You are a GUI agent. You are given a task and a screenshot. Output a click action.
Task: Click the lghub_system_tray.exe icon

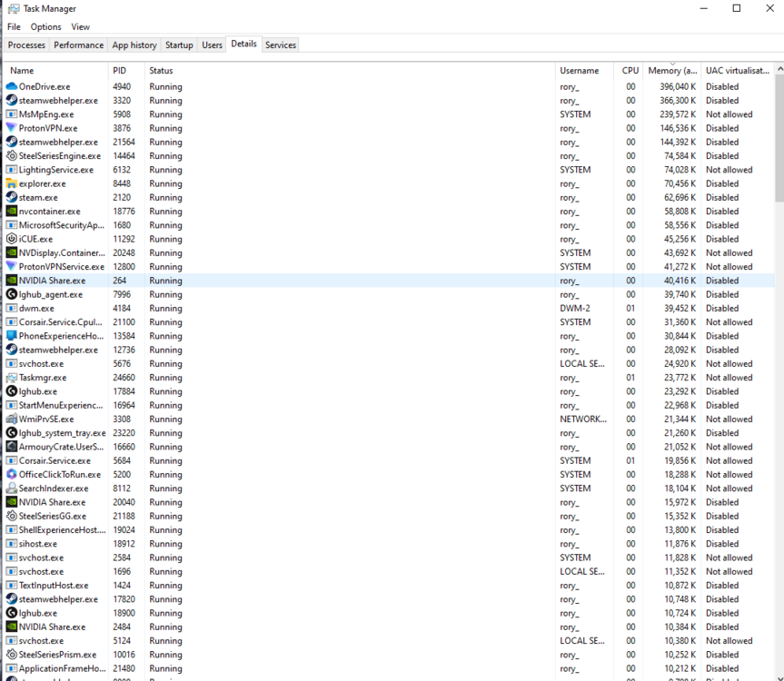[x=12, y=433]
